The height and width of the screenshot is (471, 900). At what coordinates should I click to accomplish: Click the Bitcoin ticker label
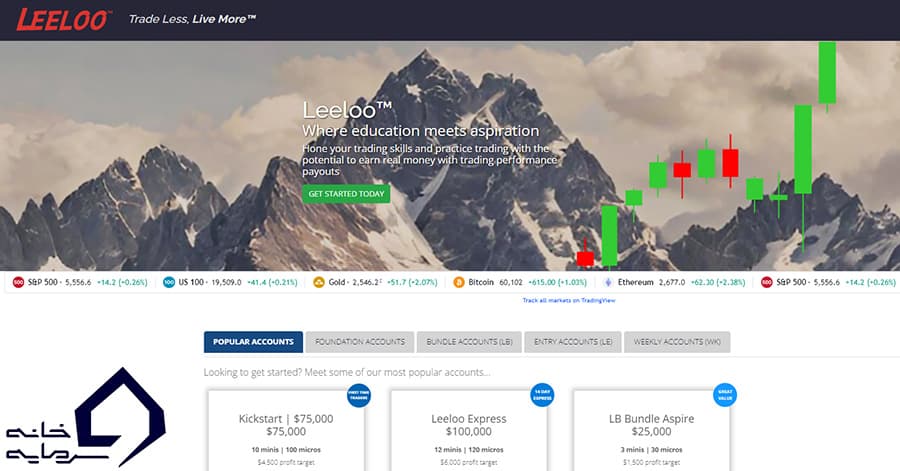tap(481, 282)
